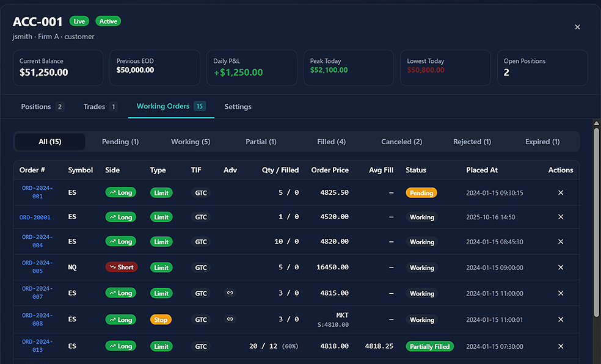Filter to Filled (4) orders
601x364 pixels.
click(x=331, y=142)
